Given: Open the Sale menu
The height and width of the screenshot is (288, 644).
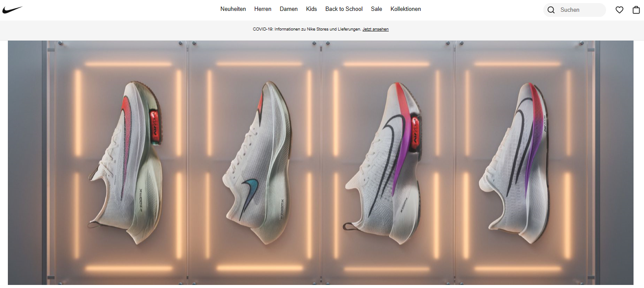Looking at the screenshot, I should [x=377, y=9].
